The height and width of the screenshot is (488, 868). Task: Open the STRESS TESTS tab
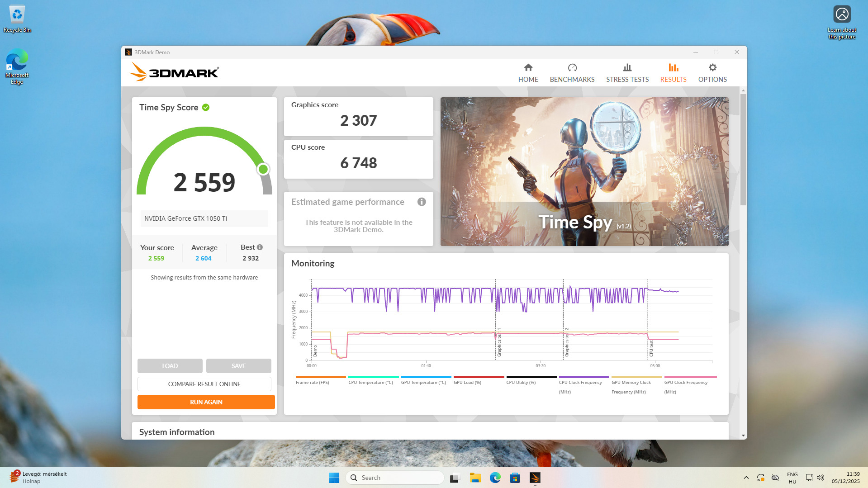[x=627, y=73]
